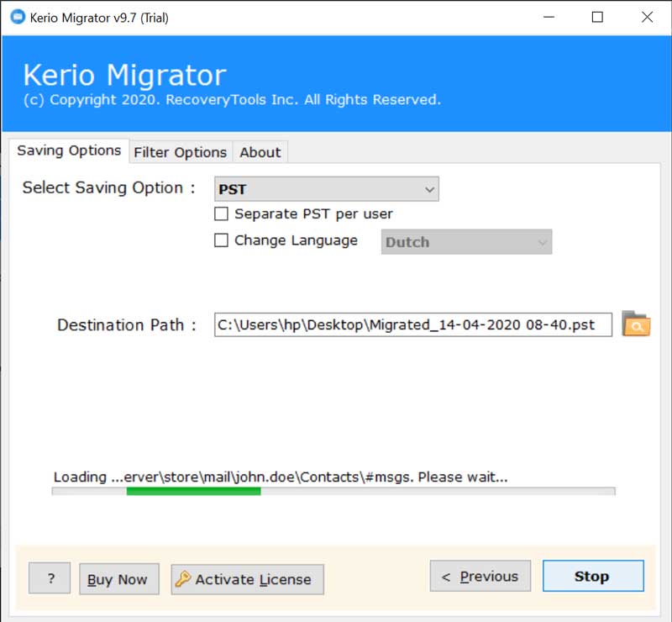
Task: Minimize the Kerio Migrator window
Action: pos(549,17)
